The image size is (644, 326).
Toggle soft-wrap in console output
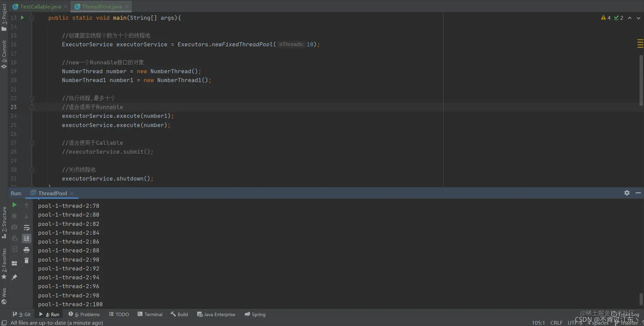[27, 228]
